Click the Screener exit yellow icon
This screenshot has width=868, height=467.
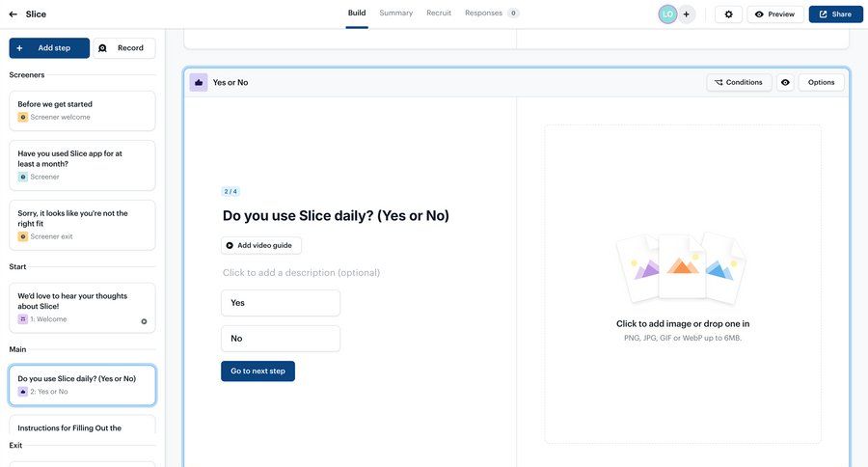tap(23, 236)
